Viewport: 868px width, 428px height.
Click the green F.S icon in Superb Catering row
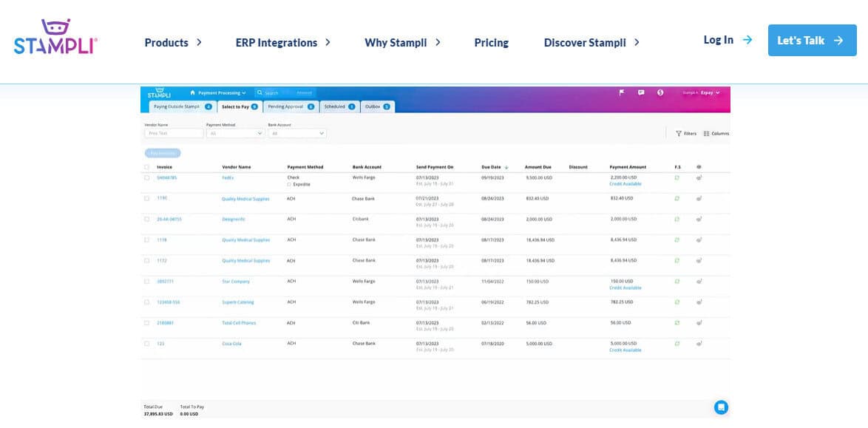[677, 302]
